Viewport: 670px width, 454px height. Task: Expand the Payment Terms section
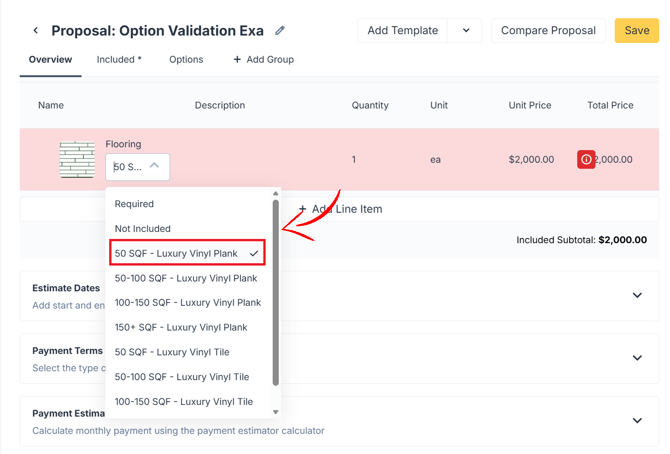coord(637,358)
